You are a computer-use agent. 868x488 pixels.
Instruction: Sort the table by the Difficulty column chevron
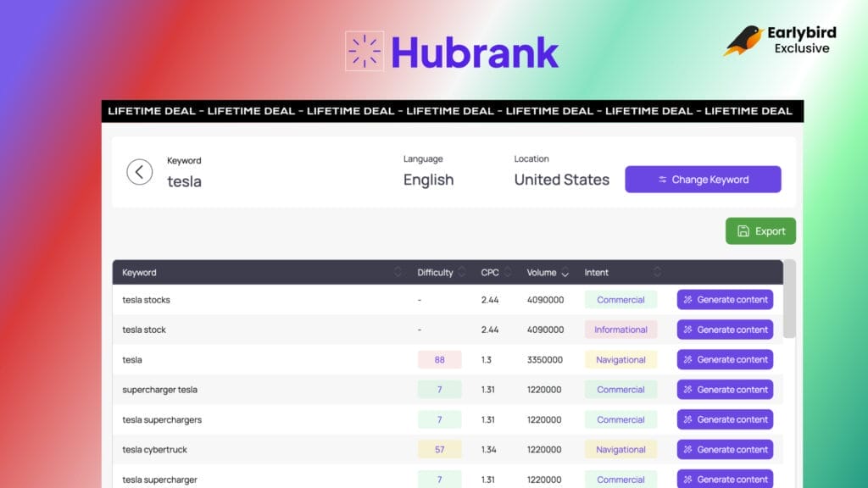[x=463, y=272]
